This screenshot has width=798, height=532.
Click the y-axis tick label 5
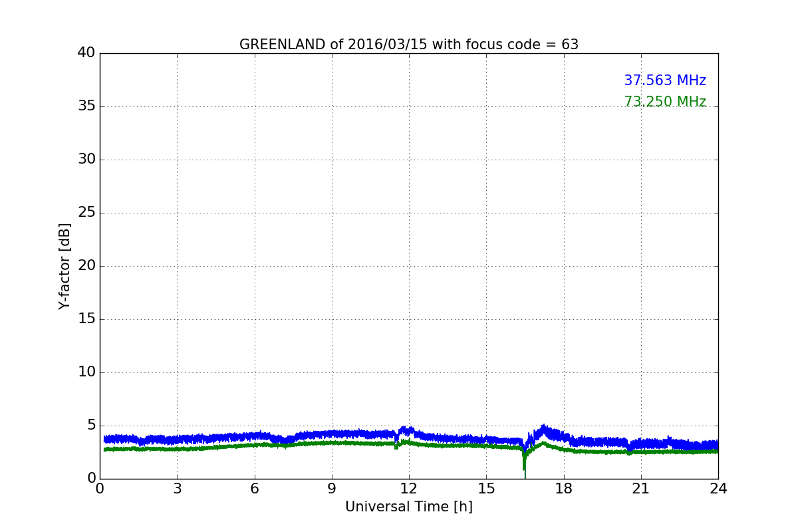pos(90,426)
